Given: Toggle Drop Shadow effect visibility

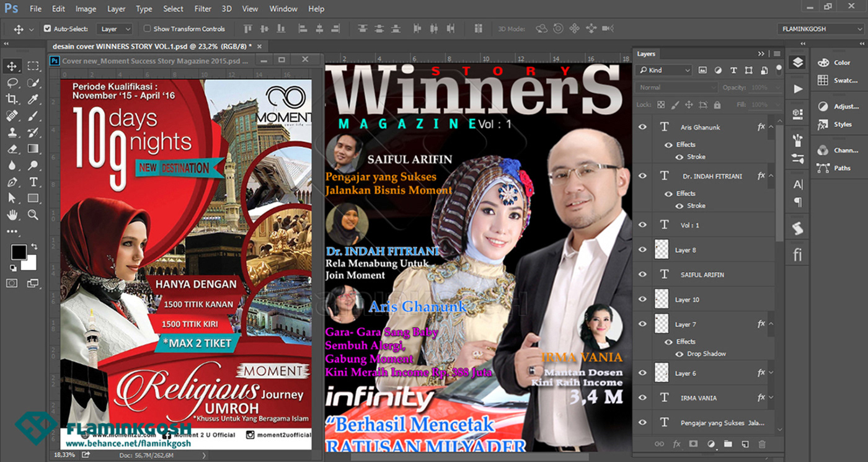Looking at the screenshot, I should [680, 353].
